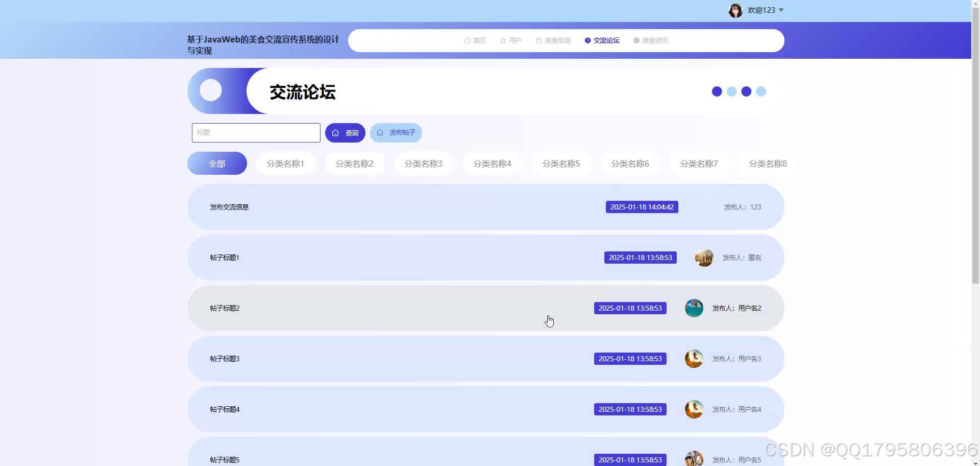Click the user avatar in the top bar
The height and width of the screenshot is (466, 980).
(736, 10)
